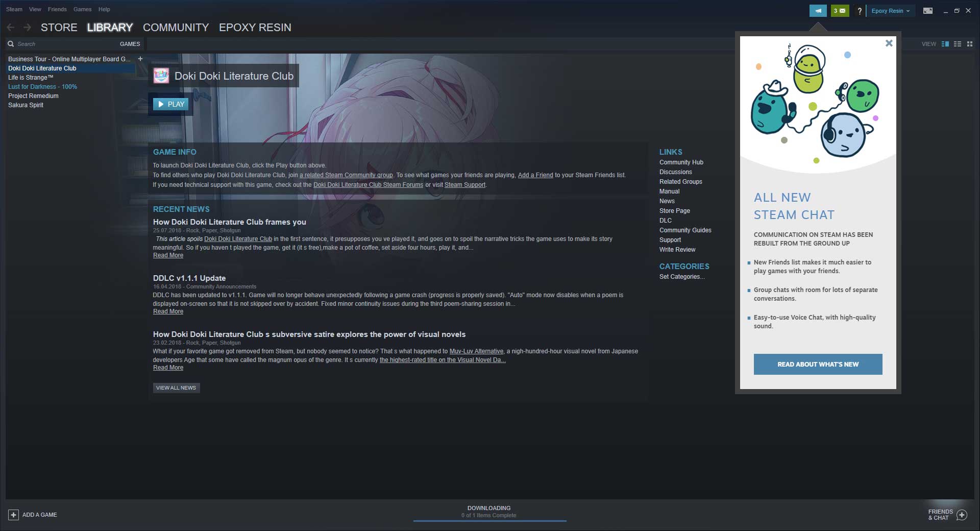Viewport: 980px width, 531px height.
Task: Open the Write Review link
Action: coord(677,249)
